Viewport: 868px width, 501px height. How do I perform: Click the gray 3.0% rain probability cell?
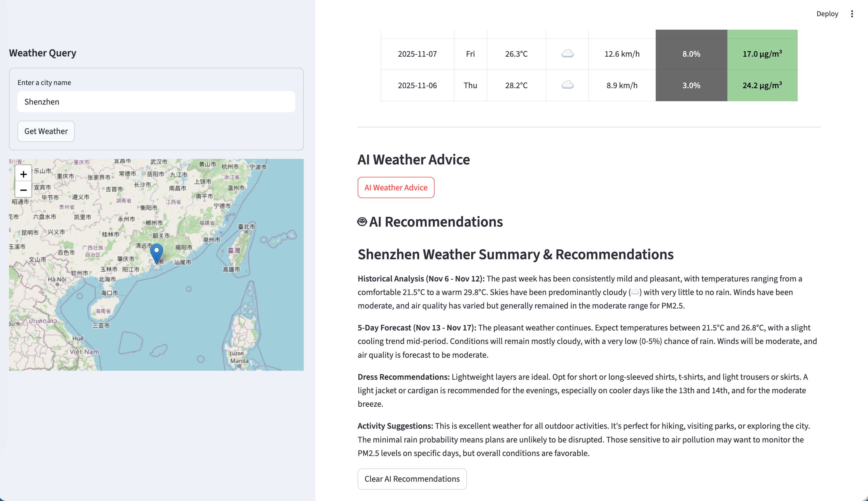coord(691,85)
